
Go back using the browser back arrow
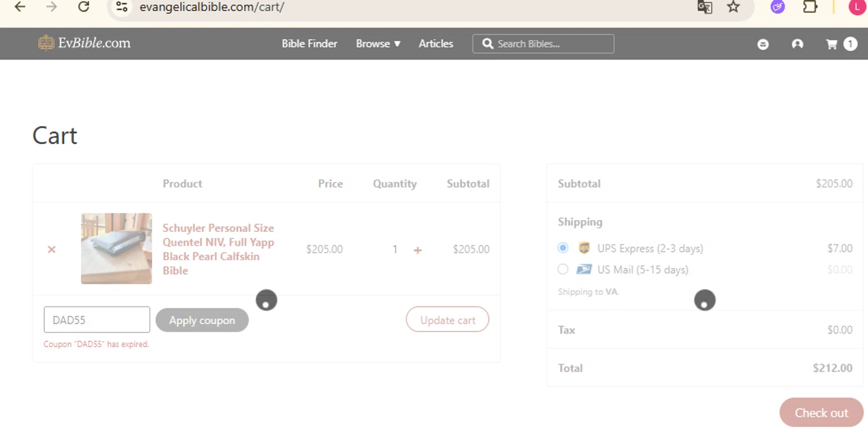click(x=20, y=7)
